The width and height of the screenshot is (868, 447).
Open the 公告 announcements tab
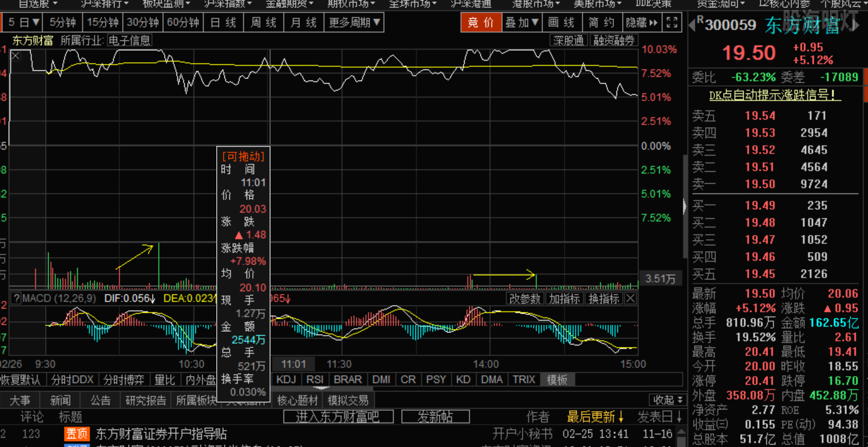coord(100,400)
